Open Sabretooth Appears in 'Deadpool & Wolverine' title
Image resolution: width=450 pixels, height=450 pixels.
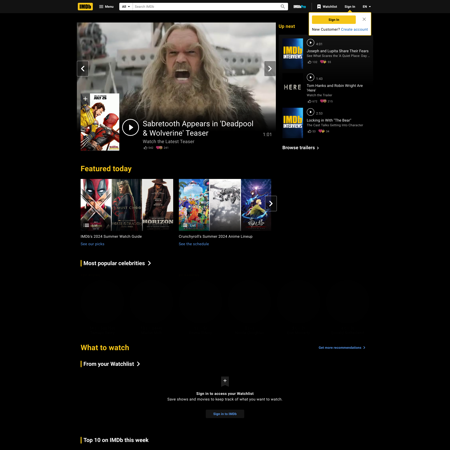pyautogui.click(x=198, y=128)
